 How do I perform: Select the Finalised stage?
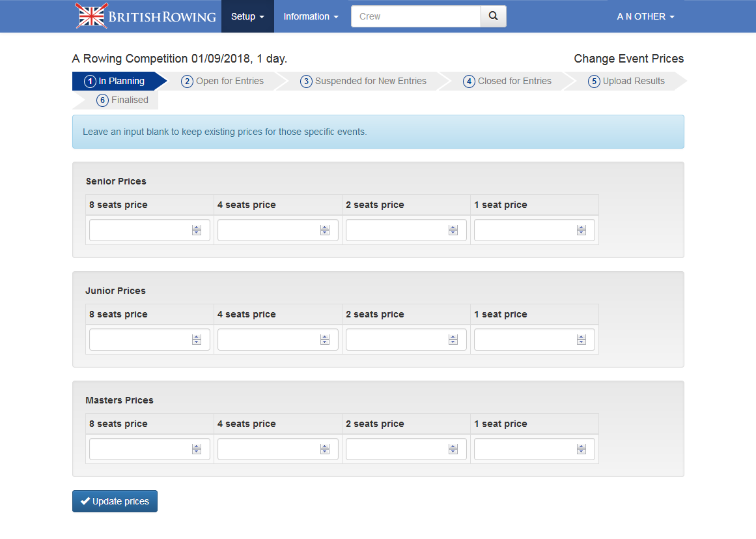(x=122, y=100)
